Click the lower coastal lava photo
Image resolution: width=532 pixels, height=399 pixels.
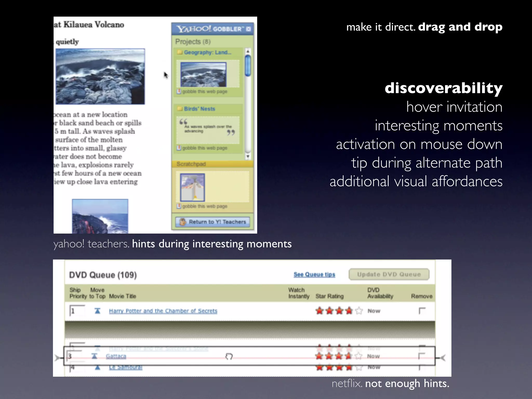[100, 216]
